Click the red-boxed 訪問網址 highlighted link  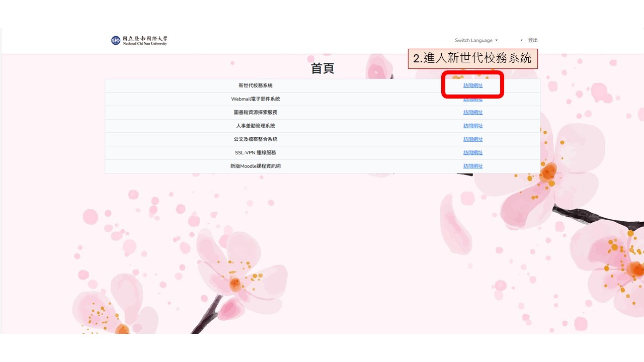point(472,85)
